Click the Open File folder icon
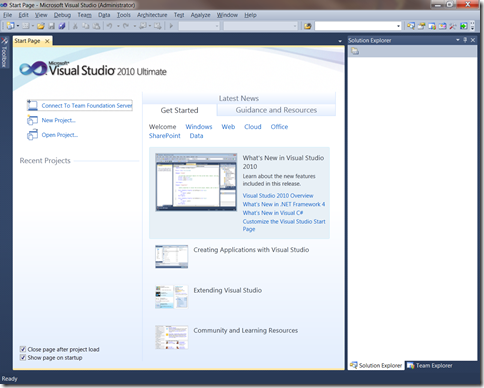The width and height of the screenshot is (484, 388). coord(41,26)
